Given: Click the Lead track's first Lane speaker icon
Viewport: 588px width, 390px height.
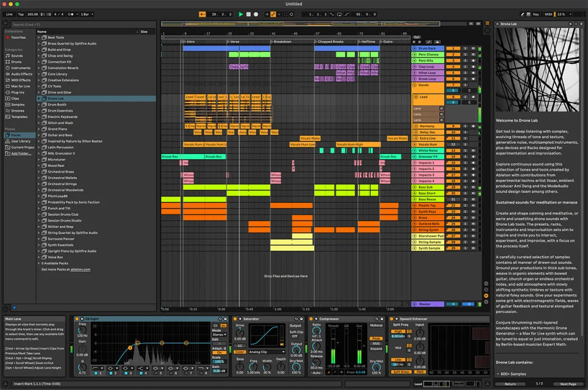Looking at the screenshot, I should (x=441, y=108).
